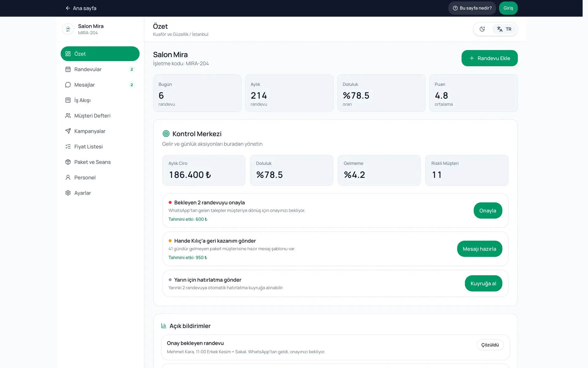Select İş Akışı from the sidebar
The height and width of the screenshot is (368, 588).
pyautogui.click(x=100, y=100)
